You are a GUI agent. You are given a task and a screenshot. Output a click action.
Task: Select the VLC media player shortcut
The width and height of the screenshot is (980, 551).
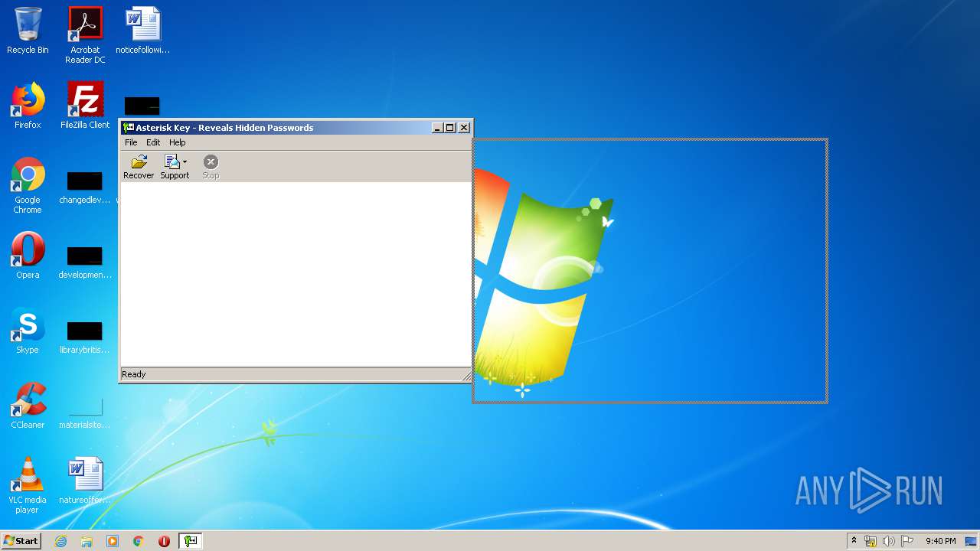pyautogui.click(x=28, y=485)
